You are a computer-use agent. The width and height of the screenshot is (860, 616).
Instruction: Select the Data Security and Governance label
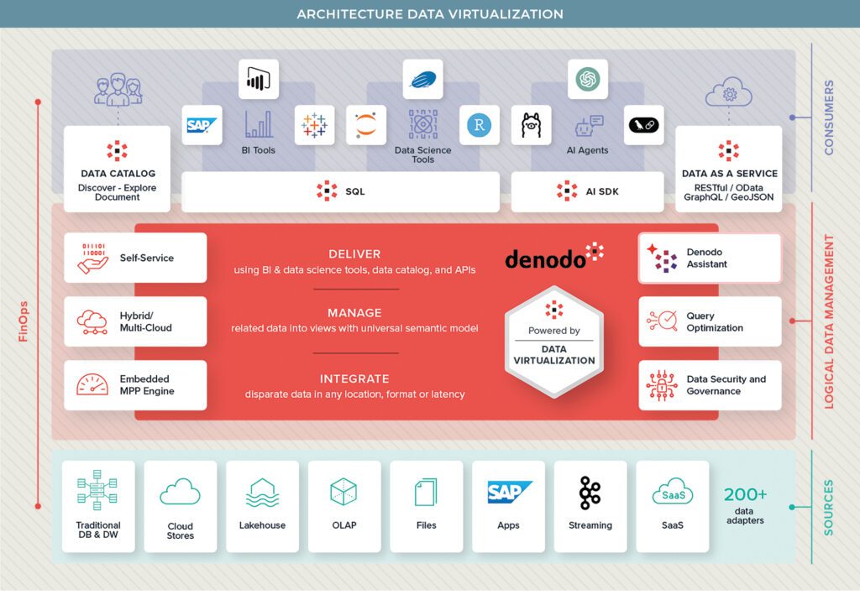click(726, 384)
